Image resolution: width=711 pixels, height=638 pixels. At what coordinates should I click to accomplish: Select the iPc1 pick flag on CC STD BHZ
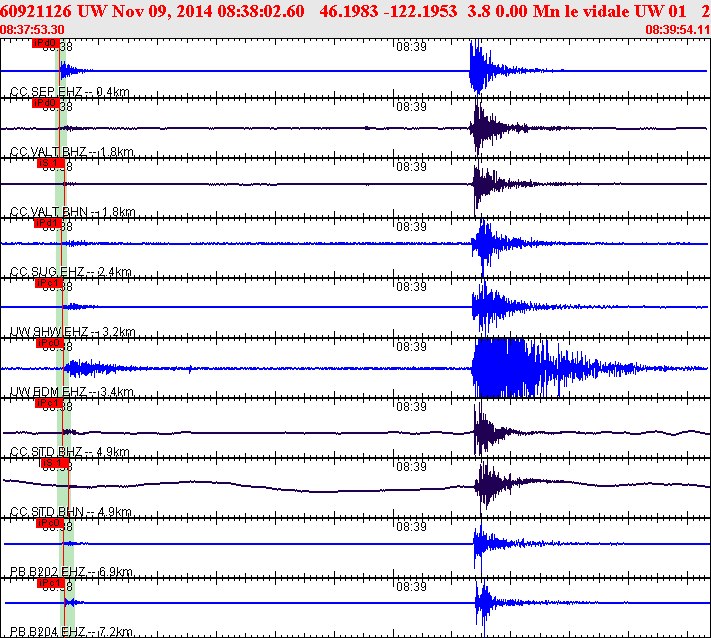pos(49,403)
